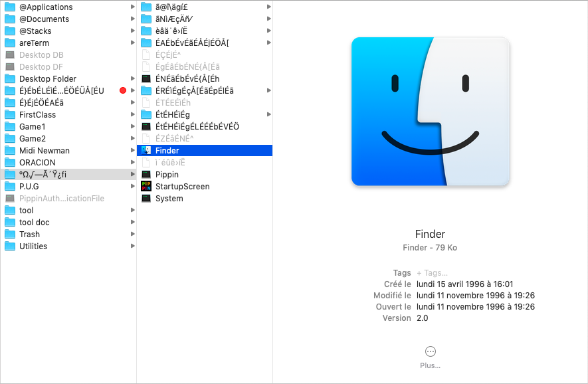Viewport: 588px width, 384px height.
Task: Open the ORACION folder icon
Action: coord(10,163)
